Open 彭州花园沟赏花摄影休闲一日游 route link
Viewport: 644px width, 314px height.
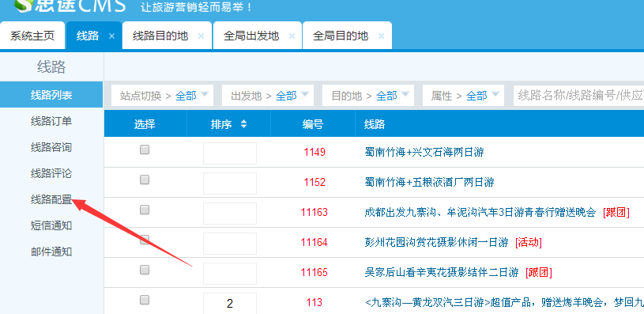coord(437,242)
